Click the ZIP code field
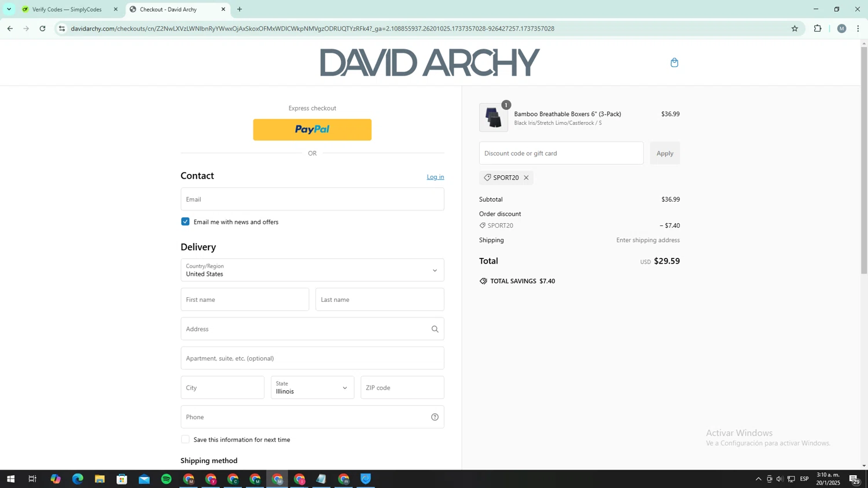The height and width of the screenshot is (488, 868). tap(402, 387)
